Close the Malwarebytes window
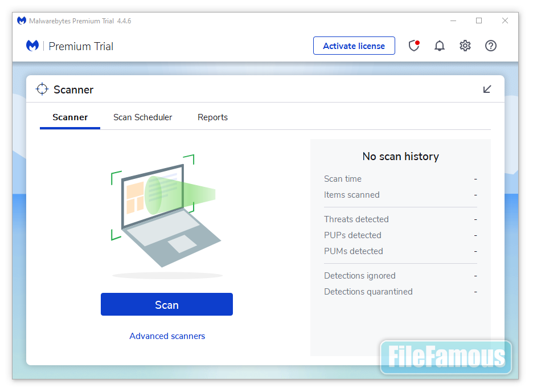The width and height of the screenshot is (533, 392). (x=505, y=21)
